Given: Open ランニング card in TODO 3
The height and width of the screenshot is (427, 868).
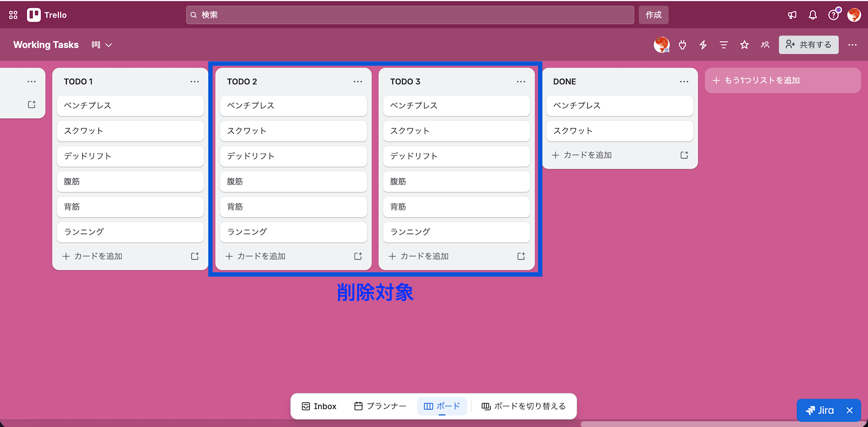Looking at the screenshot, I should tap(457, 232).
